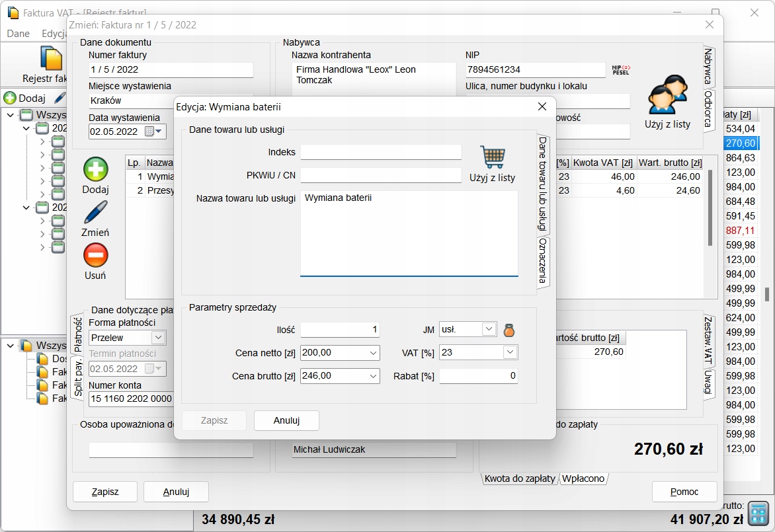Expand the VAT [%] rate dropdown
The width and height of the screenshot is (775, 532).
coord(509,353)
